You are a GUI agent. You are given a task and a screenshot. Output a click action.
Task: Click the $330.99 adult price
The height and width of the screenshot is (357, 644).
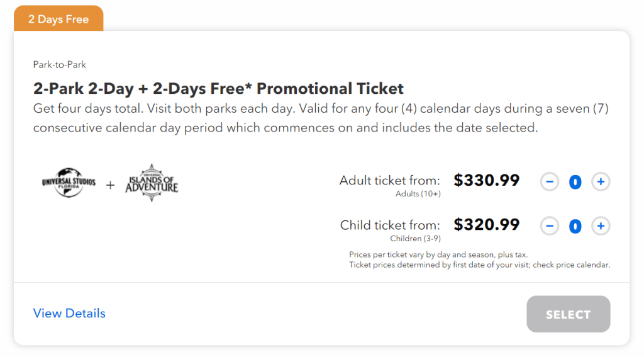(x=486, y=180)
